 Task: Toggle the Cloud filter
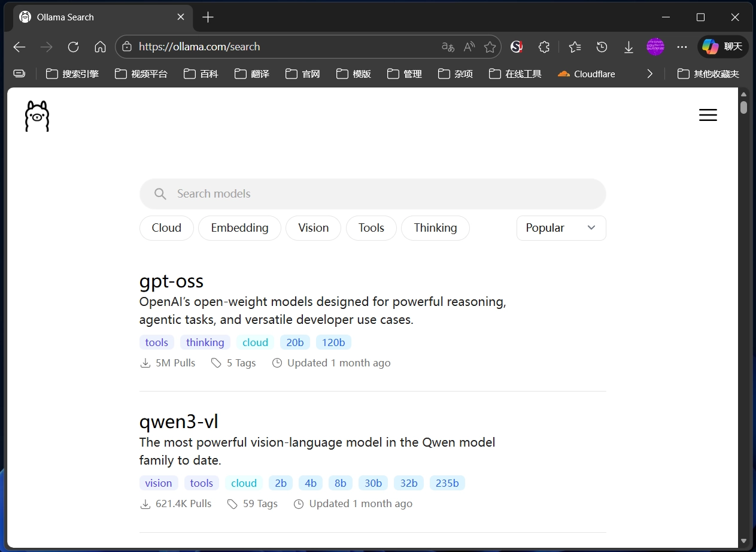tap(166, 228)
